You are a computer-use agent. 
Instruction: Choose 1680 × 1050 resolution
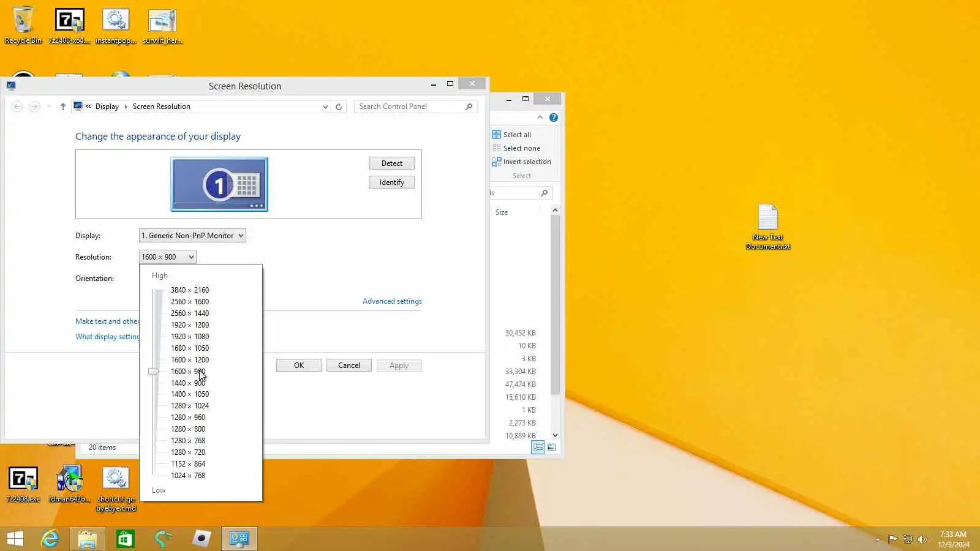pos(190,348)
